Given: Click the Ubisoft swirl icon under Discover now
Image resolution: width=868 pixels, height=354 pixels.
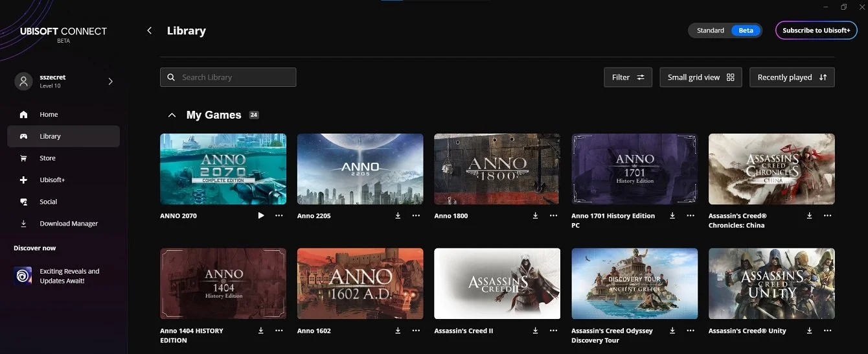Looking at the screenshot, I should (x=23, y=276).
